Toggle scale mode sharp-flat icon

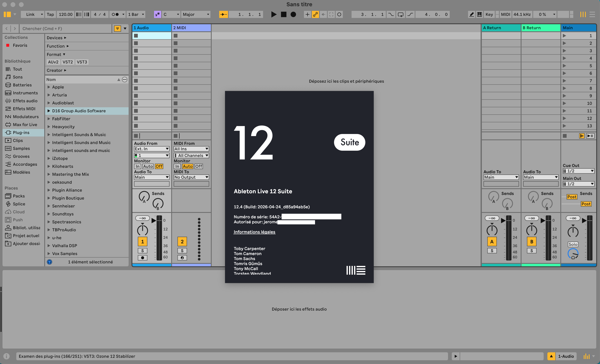pyautogui.click(x=158, y=14)
